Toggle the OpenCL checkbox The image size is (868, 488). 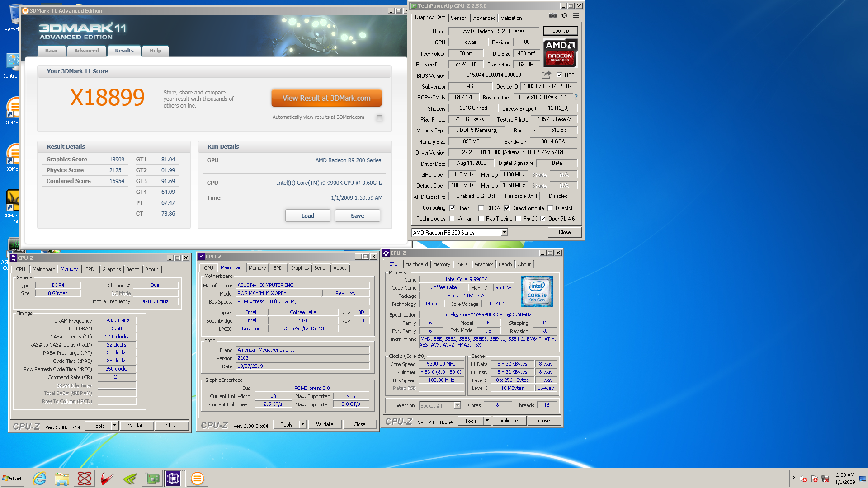point(452,208)
